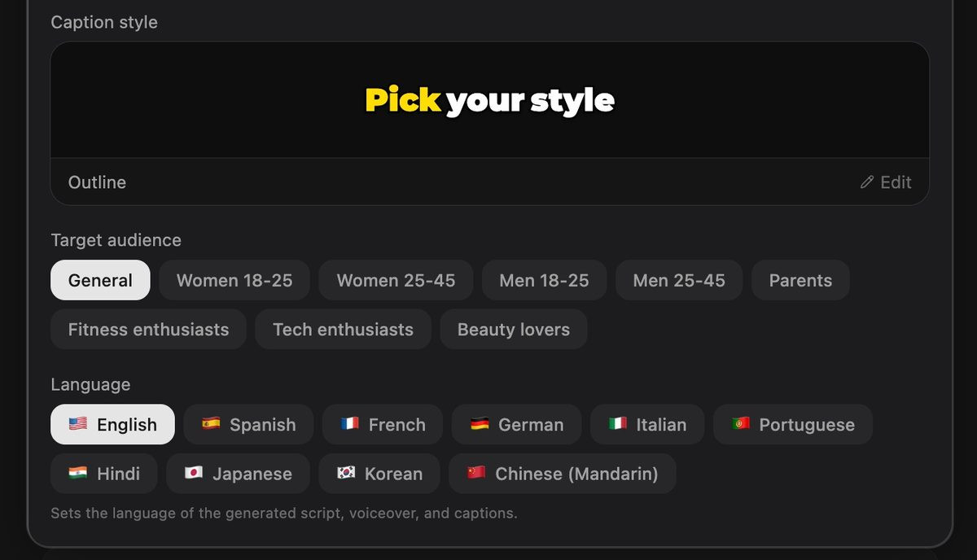This screenshot has height=560, width=977.
Task: Select the Parents audience chip
Action: 800,280
